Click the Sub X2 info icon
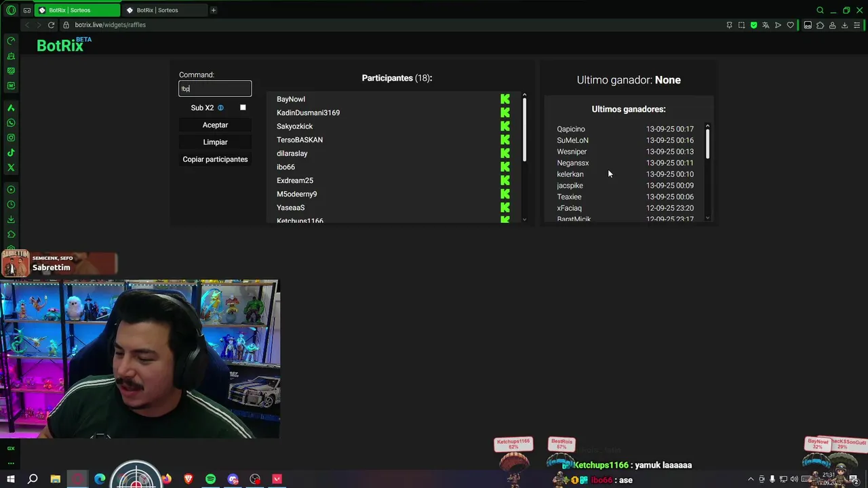The width and height of the screenshot is (868, 488). pyautogui.click(x=220, y=108)
